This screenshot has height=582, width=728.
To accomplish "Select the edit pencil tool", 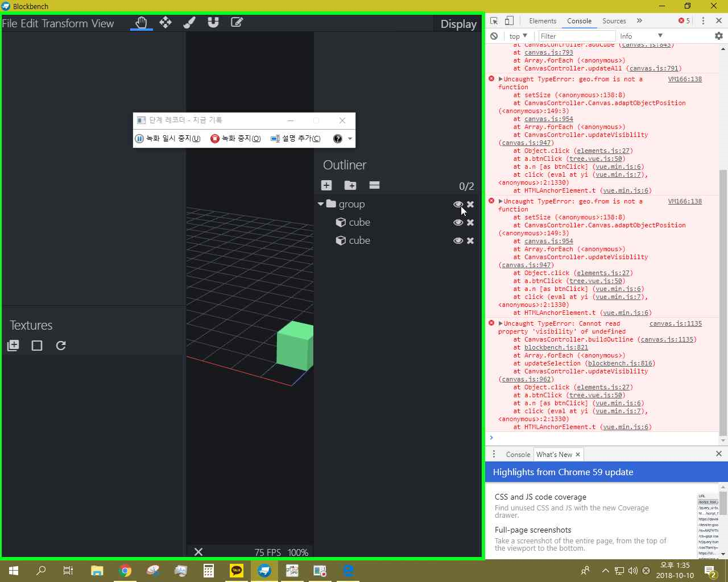I will (237, 22).
